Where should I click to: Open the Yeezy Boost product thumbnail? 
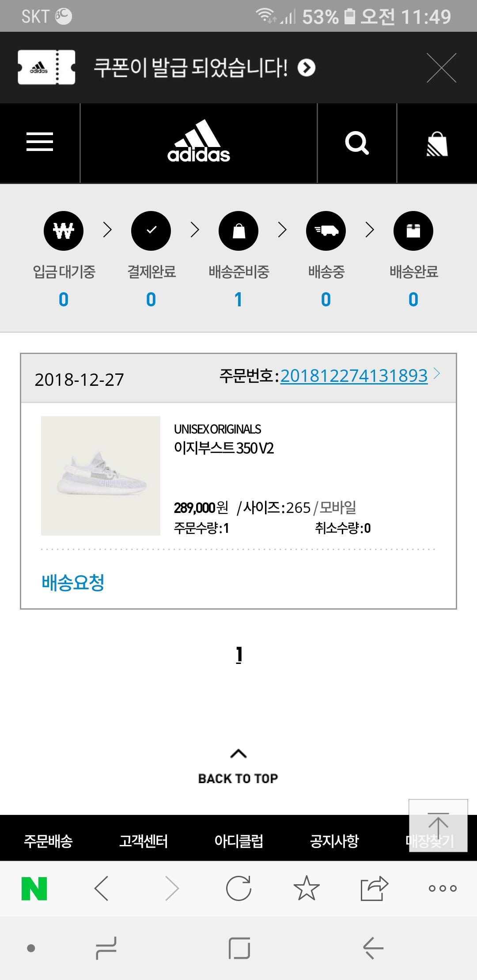101,476
